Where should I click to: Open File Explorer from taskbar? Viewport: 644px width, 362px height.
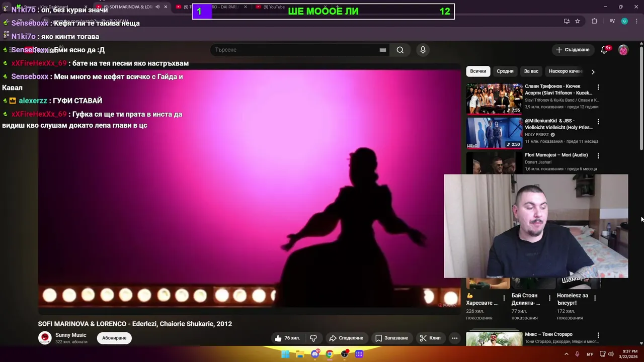(x=300, y=354)
